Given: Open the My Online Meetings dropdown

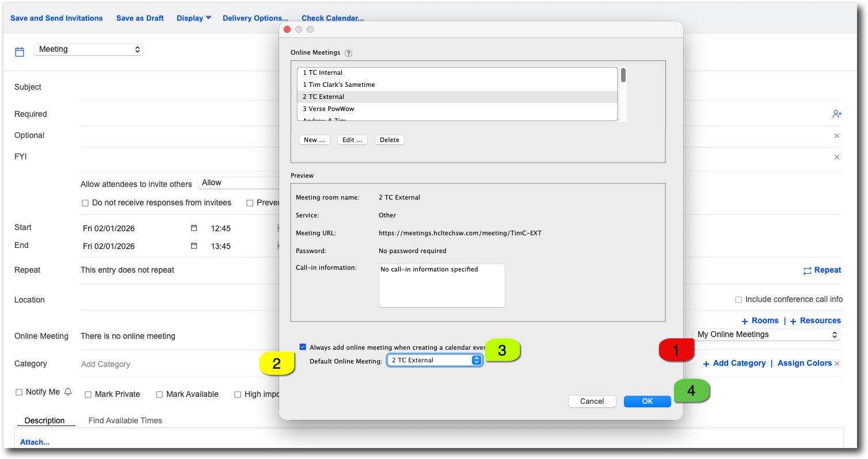Looking at the screenshot, I should click(766, 335).
